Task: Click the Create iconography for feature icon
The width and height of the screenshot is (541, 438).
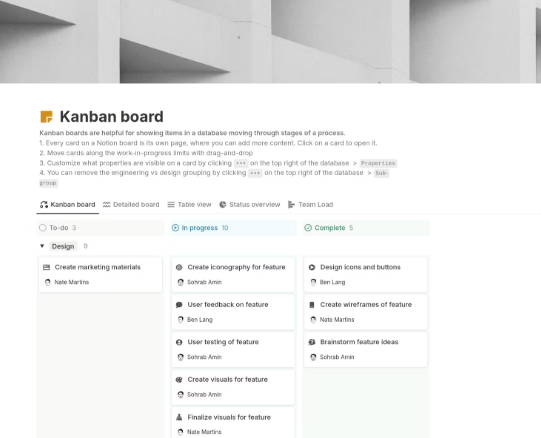Action: coord(179,267)
